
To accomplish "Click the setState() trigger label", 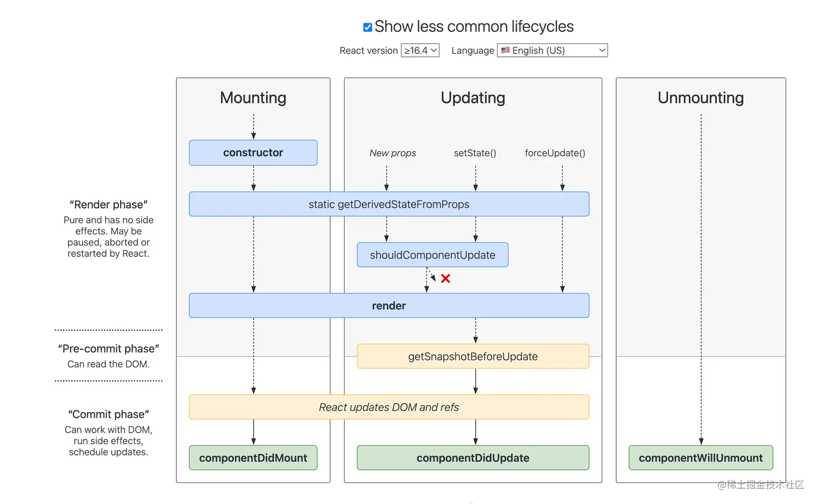I will (475, 153).
